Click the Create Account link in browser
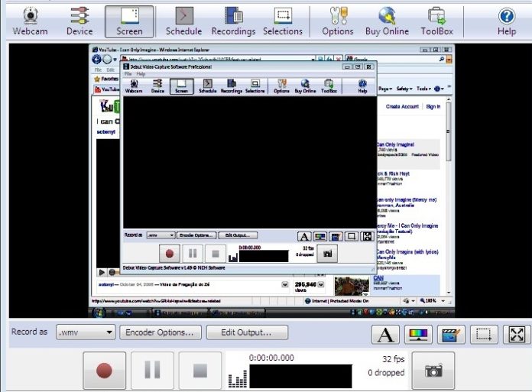Image resolution: width=532 pixels, height=392 pixels. click(402, 106)
